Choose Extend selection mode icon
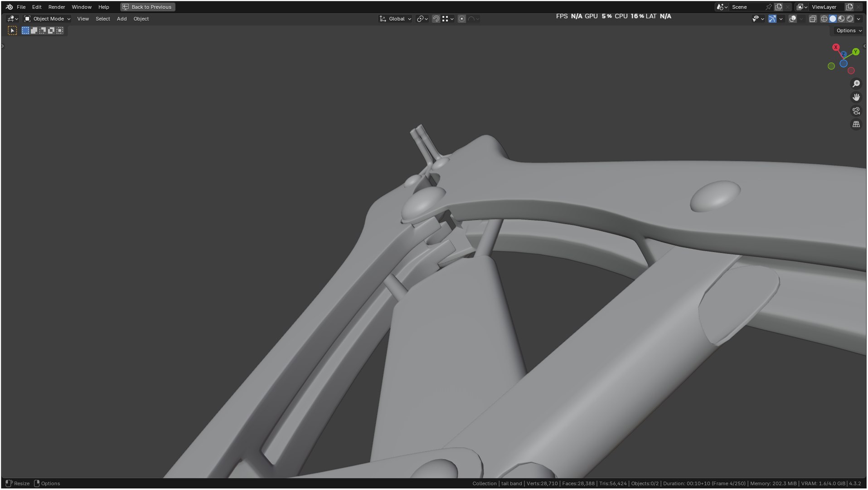 coord(34,30)
